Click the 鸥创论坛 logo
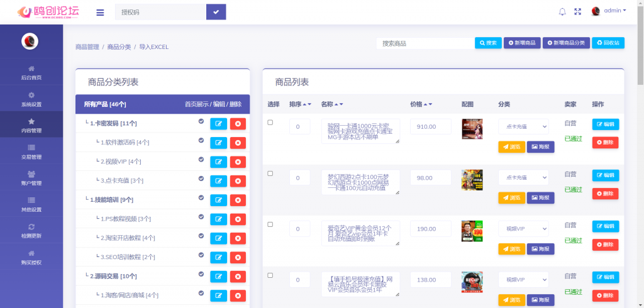Viewport: 644px width, 308px height. (48, 12)
